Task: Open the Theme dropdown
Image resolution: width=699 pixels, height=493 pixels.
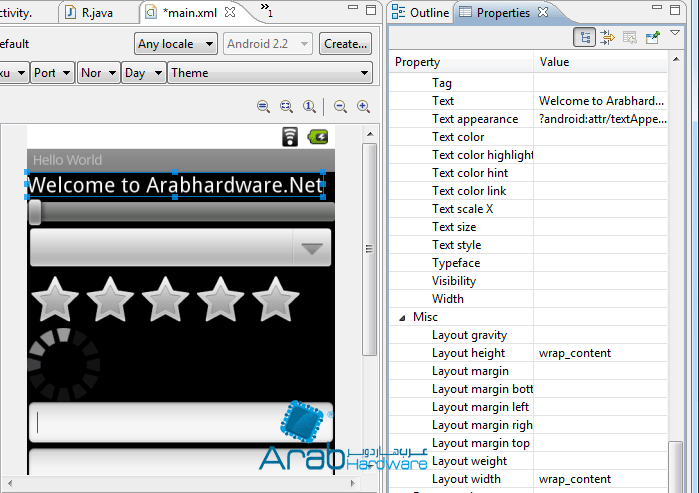Action: point(270,73)
